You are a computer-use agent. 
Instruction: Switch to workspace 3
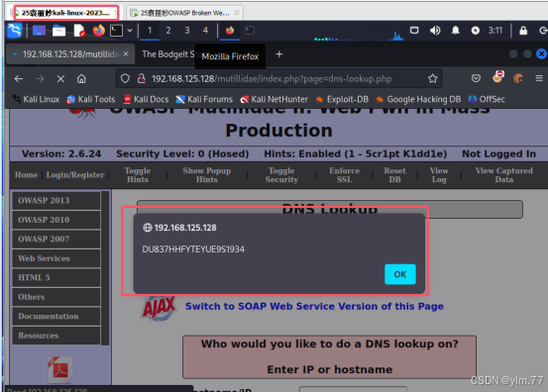click(x=187, y=31)
